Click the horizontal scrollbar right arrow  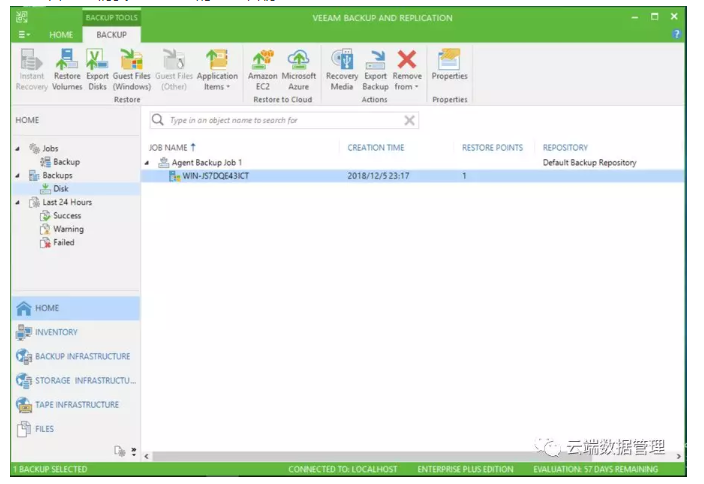coord(678,456)
